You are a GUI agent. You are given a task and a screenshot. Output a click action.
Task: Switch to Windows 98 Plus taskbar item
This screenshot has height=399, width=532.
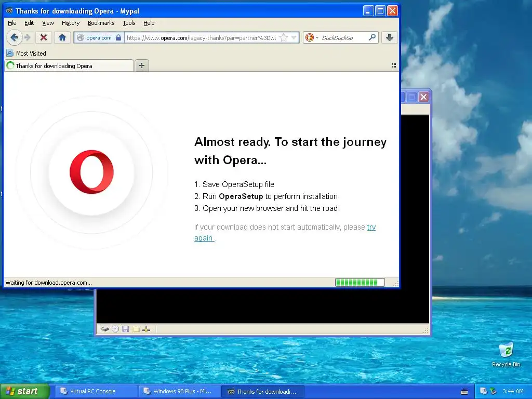click(x=179, y=392)
